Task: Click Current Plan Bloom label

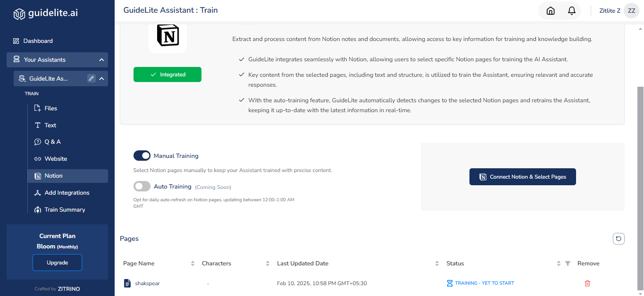Action: [57, 241]
